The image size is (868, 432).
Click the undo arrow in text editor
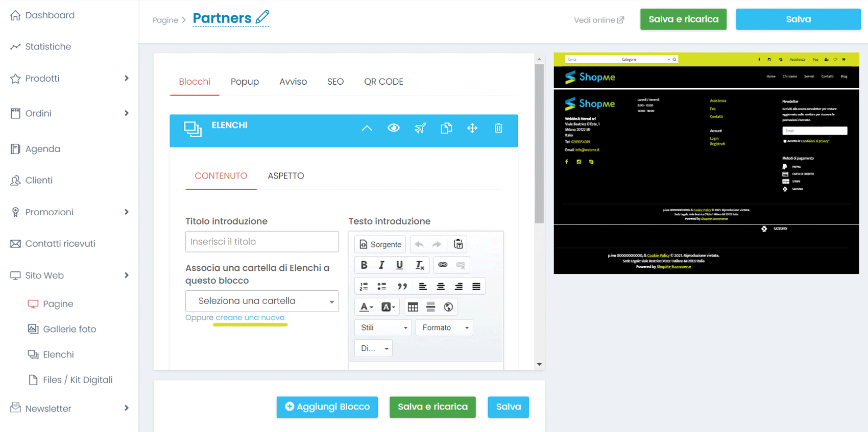coord(419,244)
